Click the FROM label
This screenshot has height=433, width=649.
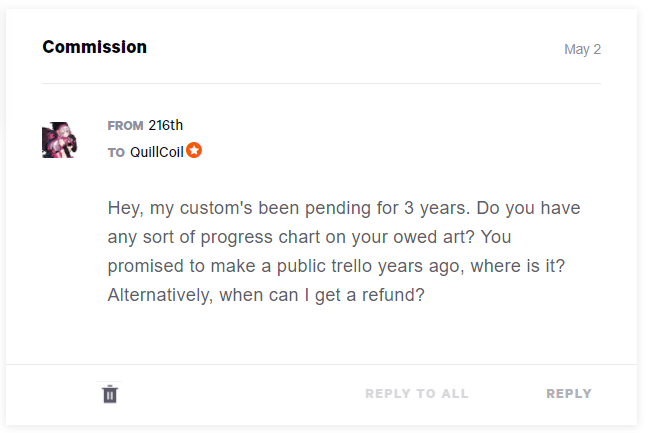point(125,126)
